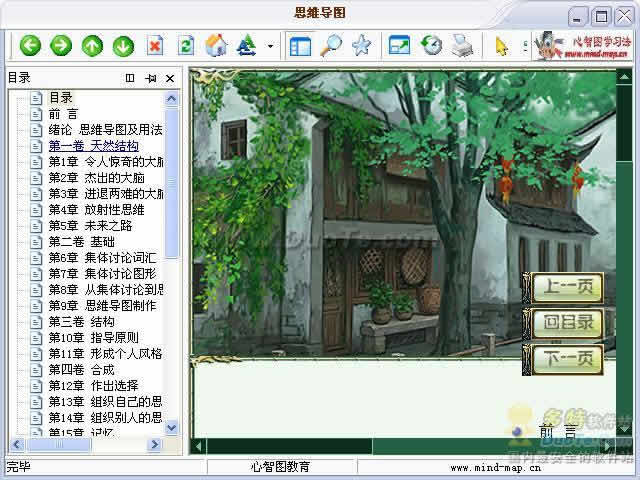Image resolution: width=640 pixels, height=480 pixels.
Task: Toggle the pin icon in 目录 panel header
Action: pyautogui.click(x=150, y=78)
